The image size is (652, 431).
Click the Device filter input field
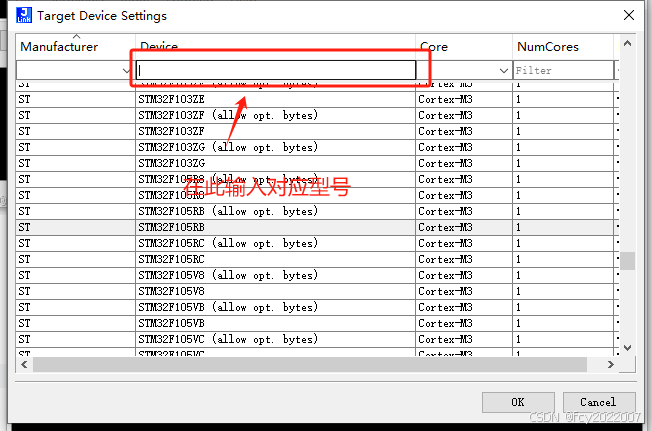276,70
